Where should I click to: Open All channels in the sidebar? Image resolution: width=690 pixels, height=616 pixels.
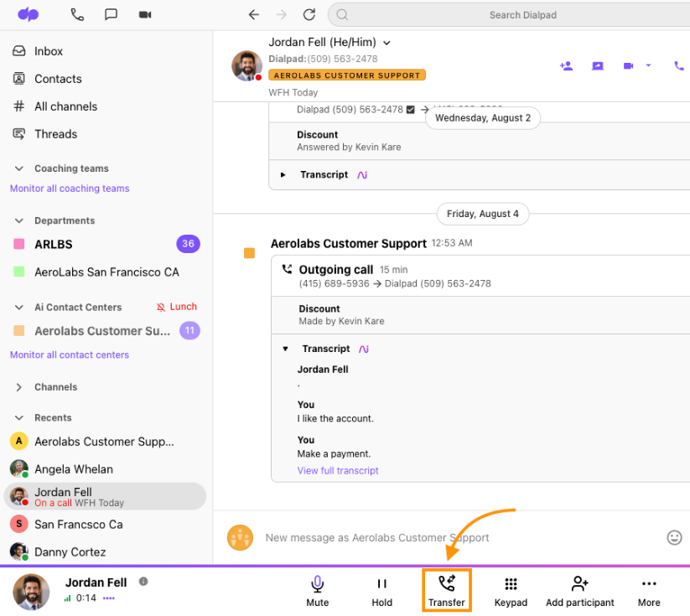[54, 106]
